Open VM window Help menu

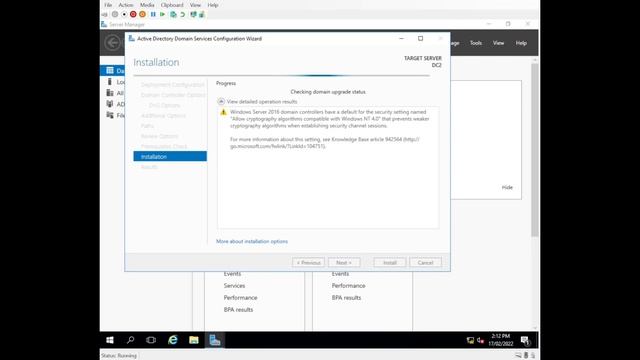pyautogui.click(x=213, y=5)
